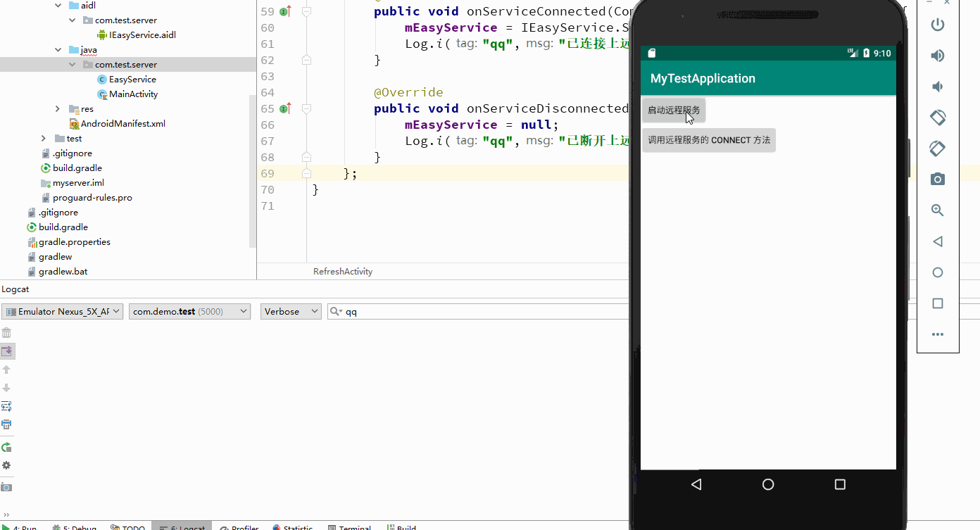Viewport: 980px width, 530px height.
Task: Open the 5: Debug tool window tab
Action: [x=74, y=526]
